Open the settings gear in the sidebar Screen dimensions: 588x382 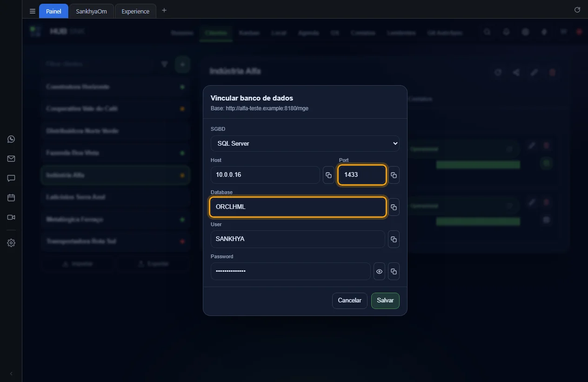coord(11,243)
